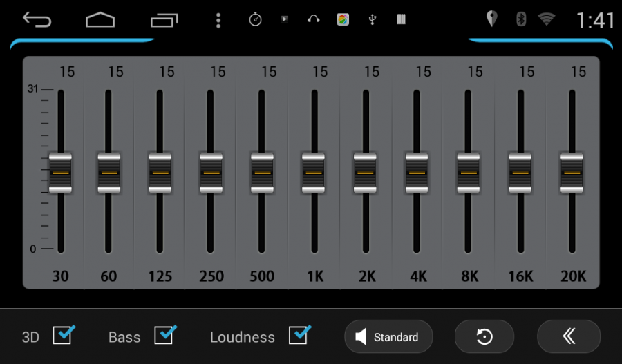Select the 16K frequency label
Viewport: 622px width, 364px height.
tap(521, 276)
